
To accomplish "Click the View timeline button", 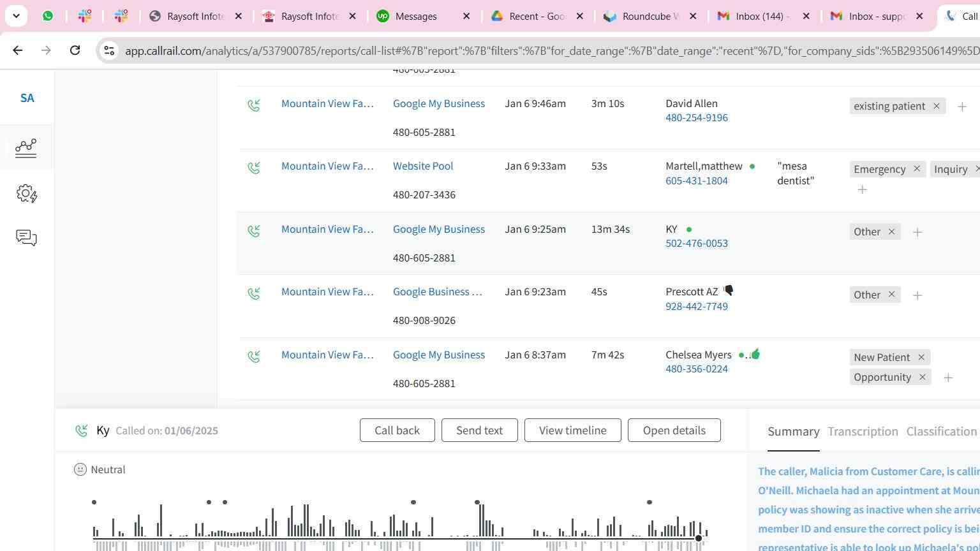I will (x=572, y=430).
